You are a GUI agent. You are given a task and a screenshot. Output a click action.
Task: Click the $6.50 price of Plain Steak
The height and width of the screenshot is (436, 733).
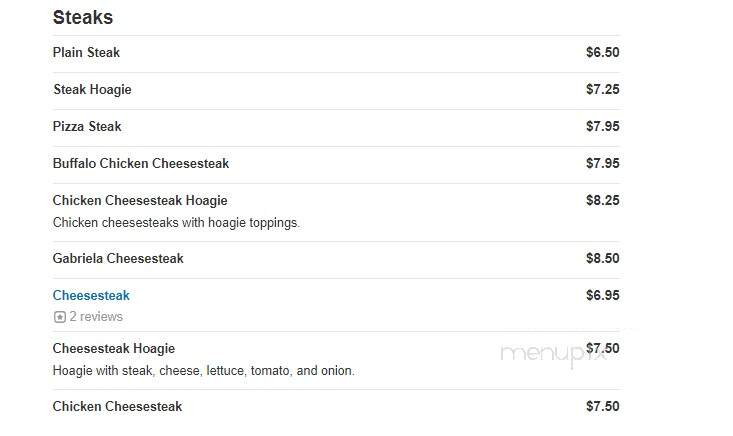pos(603,52)
